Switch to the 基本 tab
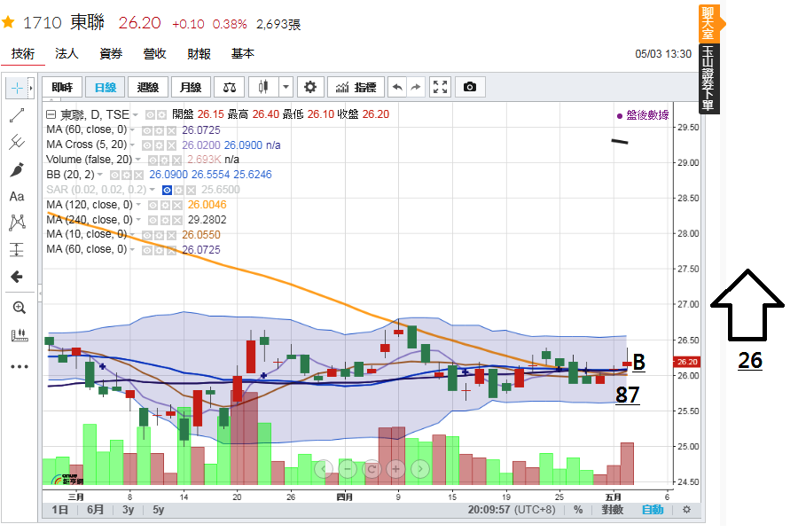 point(243,53)
